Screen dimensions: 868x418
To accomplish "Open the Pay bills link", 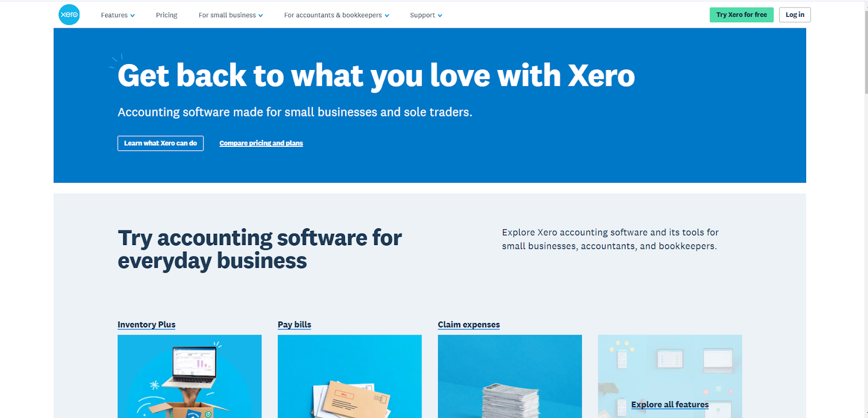I will [295, 324].
